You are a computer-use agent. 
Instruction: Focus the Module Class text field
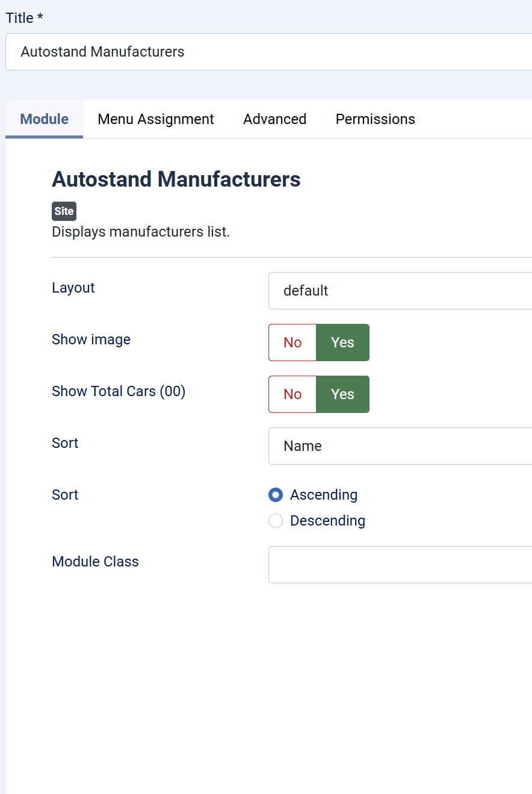(400, 565)
